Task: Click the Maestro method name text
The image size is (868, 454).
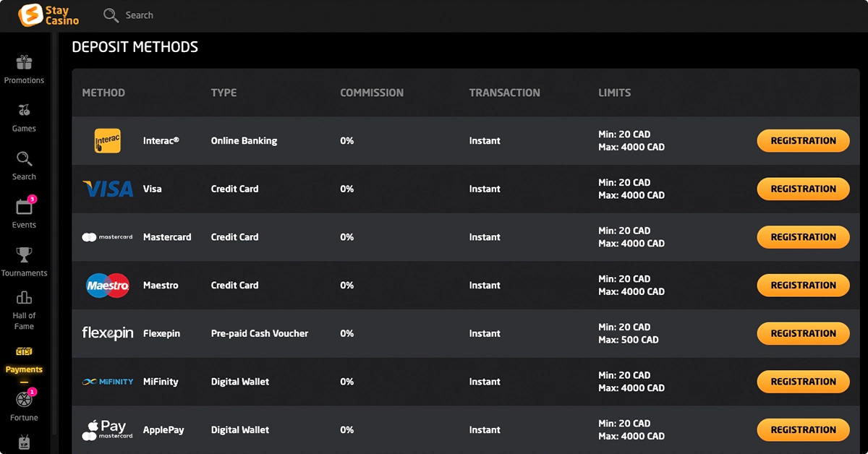Action: pos(161,286)
